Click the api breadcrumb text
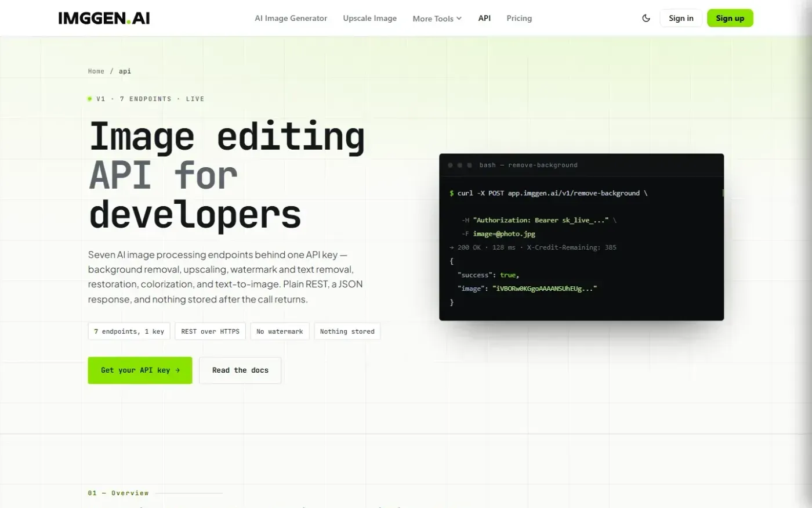The image size is (812, 508). (125, 71)
